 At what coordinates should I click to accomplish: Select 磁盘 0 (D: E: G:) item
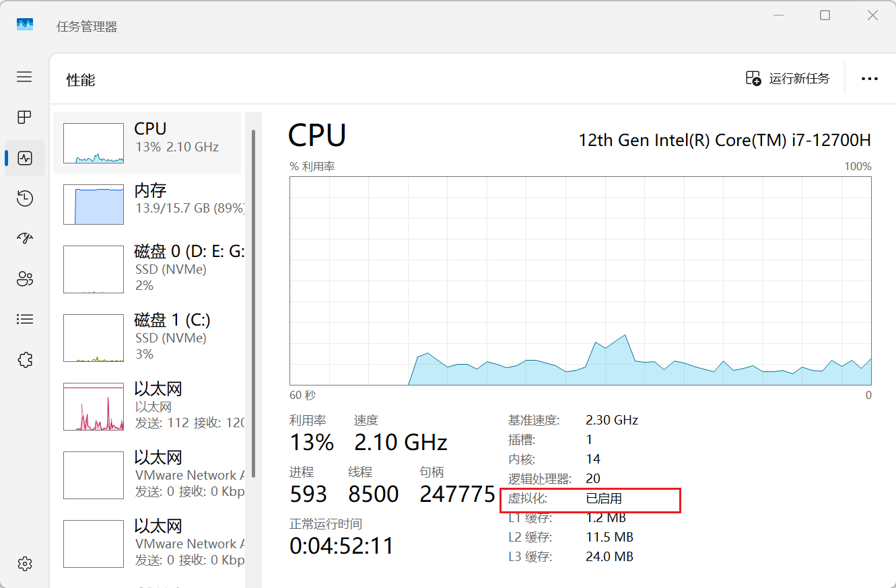(148, 268)
